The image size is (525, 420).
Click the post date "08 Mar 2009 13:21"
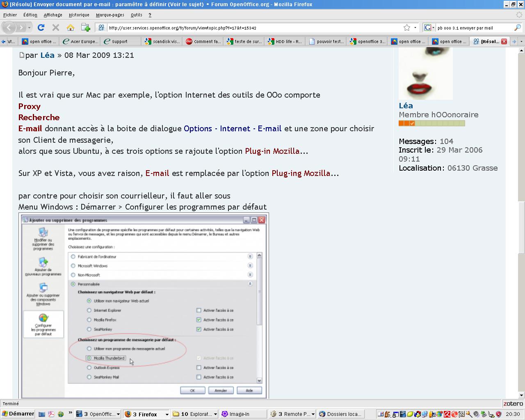pos(99,55)
